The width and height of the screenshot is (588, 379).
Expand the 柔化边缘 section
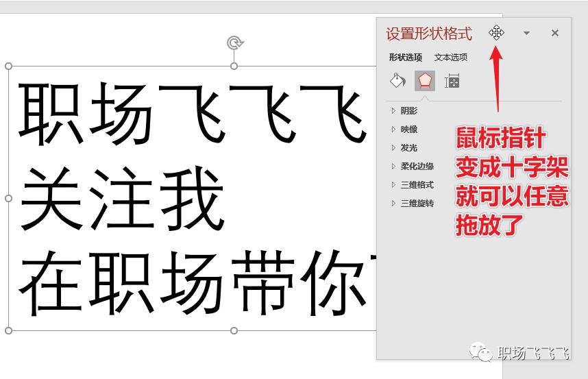417,166
